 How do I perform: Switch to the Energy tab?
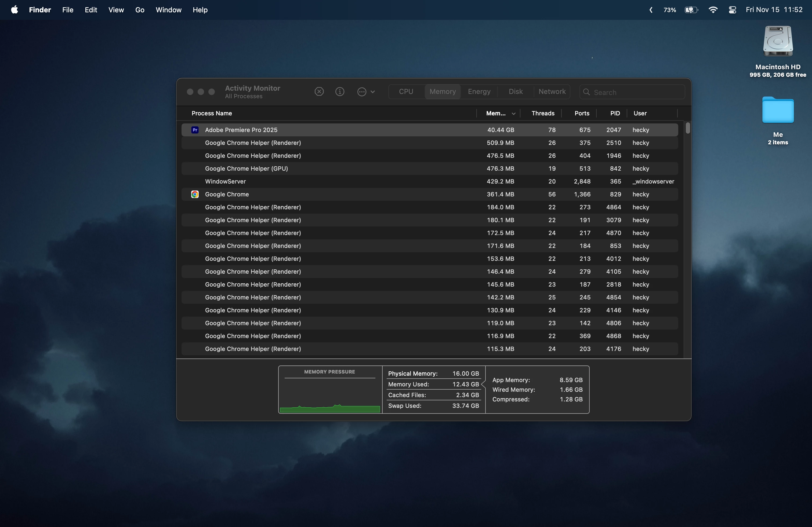479,92
